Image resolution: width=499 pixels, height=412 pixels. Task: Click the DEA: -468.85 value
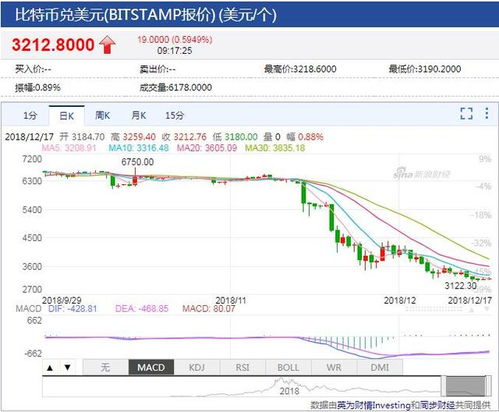142,309
